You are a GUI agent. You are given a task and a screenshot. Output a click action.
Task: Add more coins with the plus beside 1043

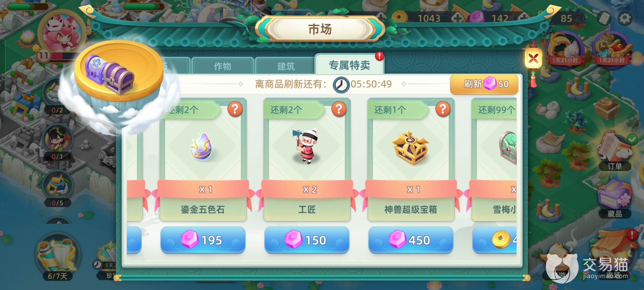click(458, 18)
